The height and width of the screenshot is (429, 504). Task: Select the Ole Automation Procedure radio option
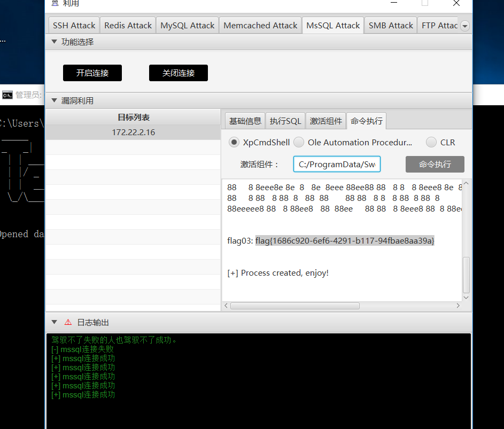(x=299, y=142)
